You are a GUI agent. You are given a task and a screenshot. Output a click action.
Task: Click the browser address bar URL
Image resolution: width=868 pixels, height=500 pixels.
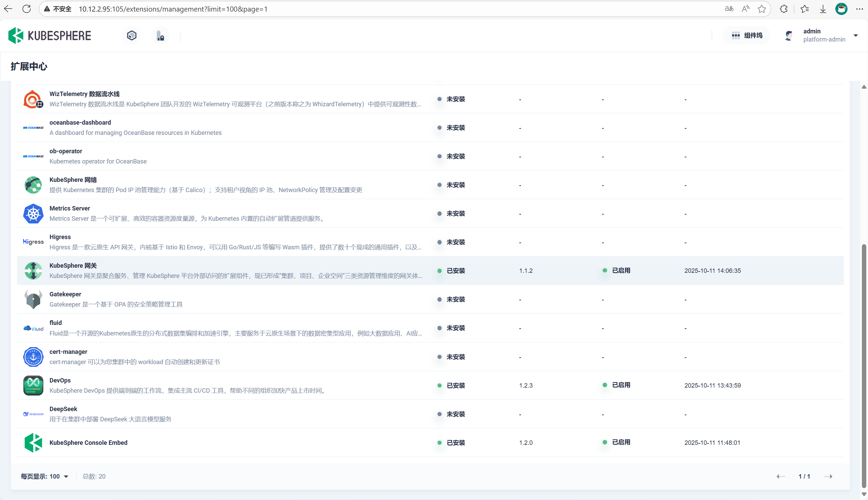click(173, 9)
